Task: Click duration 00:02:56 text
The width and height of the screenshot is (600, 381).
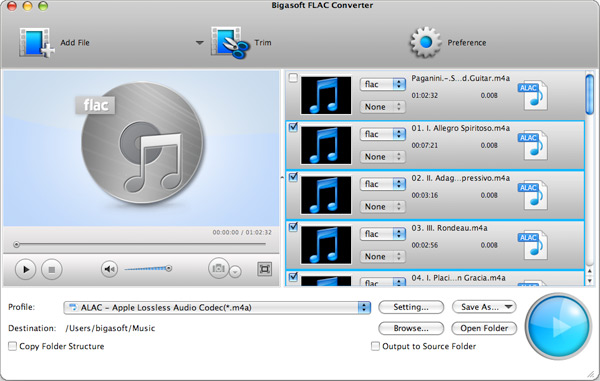Action: coord(424,245)
